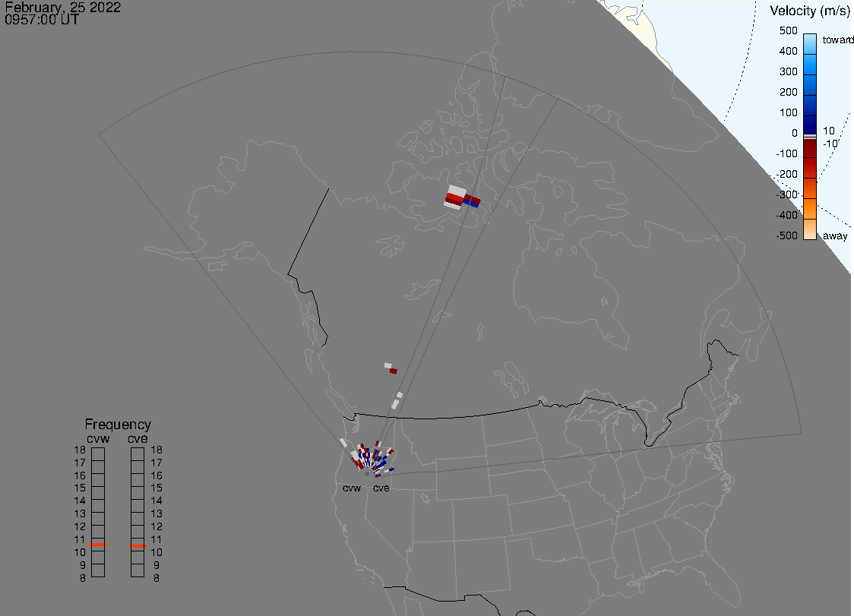This screenshot has width=854, height=616.
Task: Pick the dark navy swatch between 100 and 0
Action: pyautogui.click(x=810, y=125)
